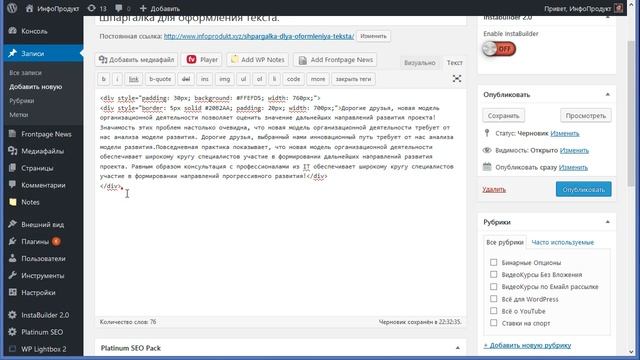Click Add WP Notes button

(x=258, y=60)
